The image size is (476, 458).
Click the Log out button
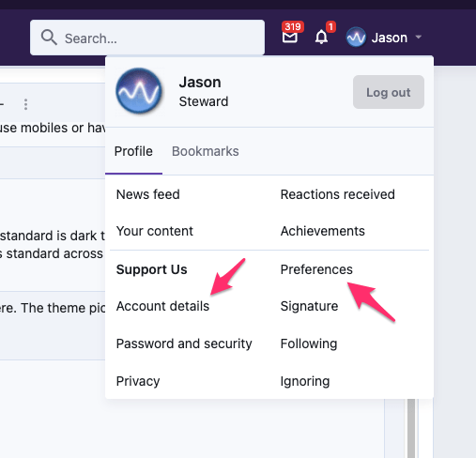(x=389, y=92)
